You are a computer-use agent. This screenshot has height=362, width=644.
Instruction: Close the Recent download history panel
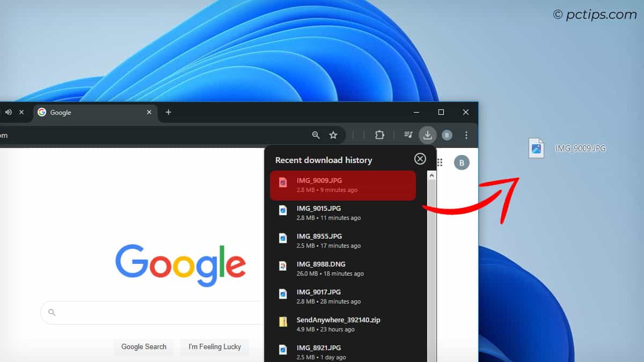420,158
